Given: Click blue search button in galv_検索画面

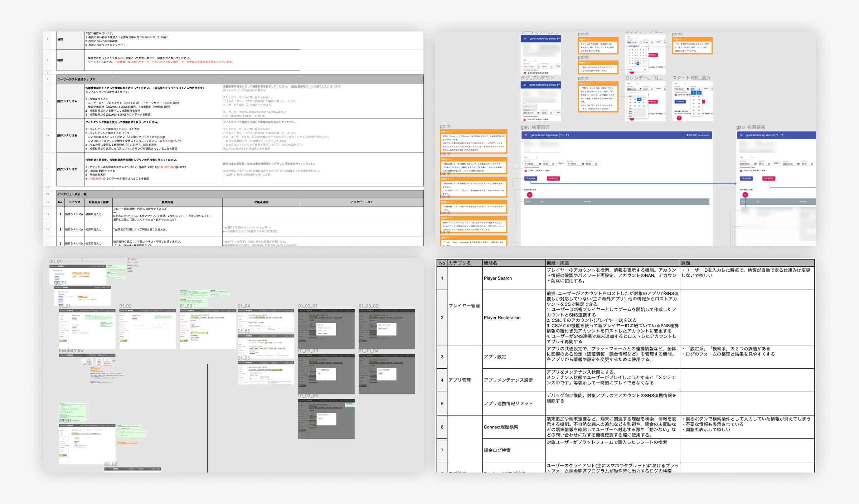Looking at the screenshot, I should [x=531, y=178].
